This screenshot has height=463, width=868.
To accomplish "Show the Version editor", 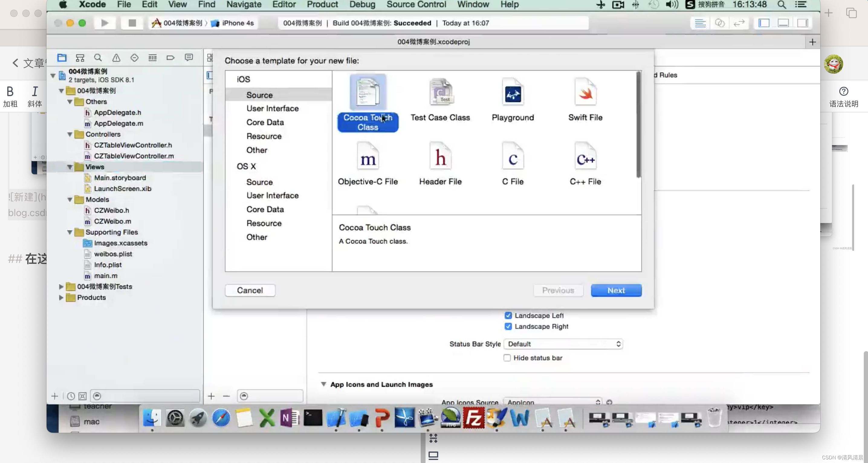I will pyautogui.click(x=739, y=23).
